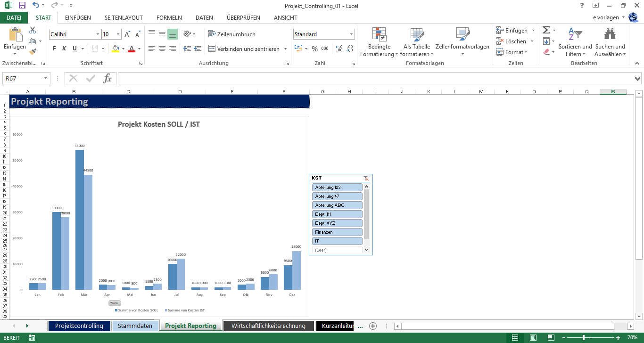The height and width of the screenshot is (343, 644).
Task: Remove a decimal place
Action: pos(350,49)
